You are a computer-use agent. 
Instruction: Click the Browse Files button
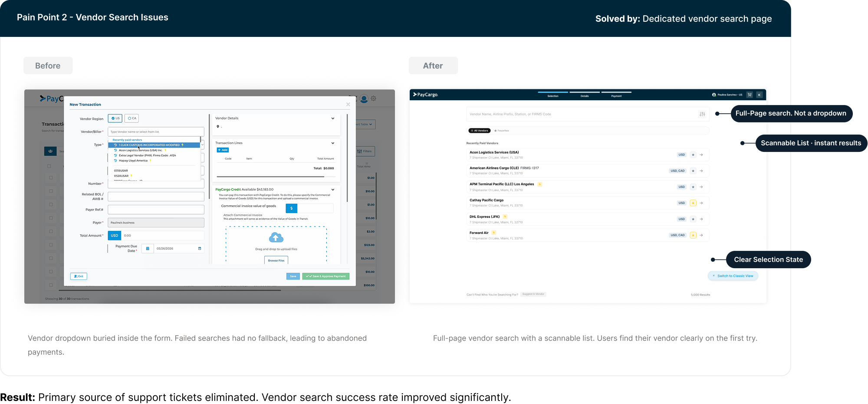(x=276, y=260)
